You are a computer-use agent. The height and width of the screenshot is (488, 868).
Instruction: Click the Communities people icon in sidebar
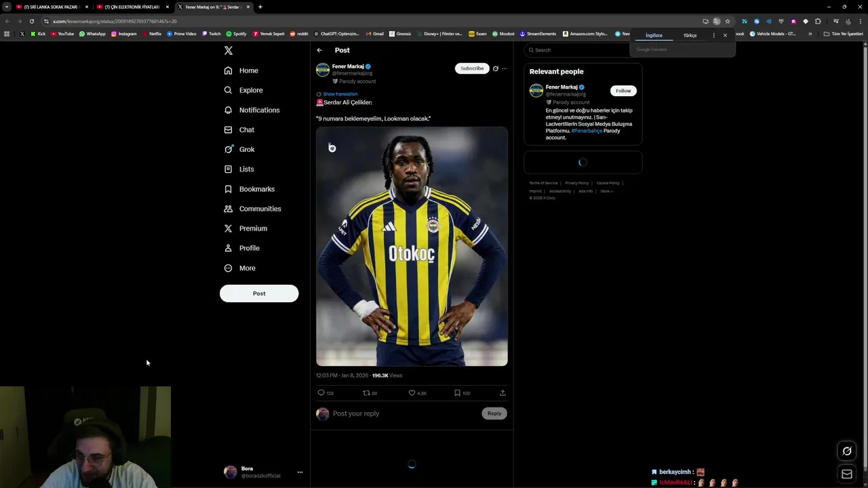click(x=228, y=209)
